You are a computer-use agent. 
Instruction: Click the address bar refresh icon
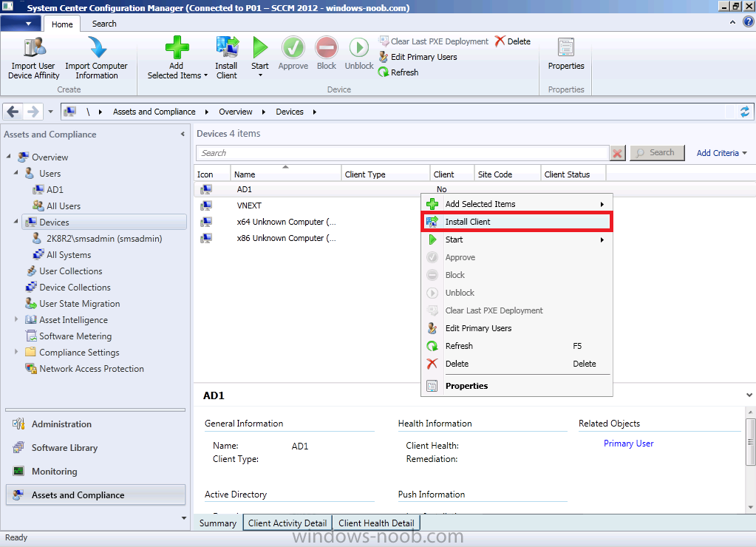pyautogui.click(x=744, y=112)
